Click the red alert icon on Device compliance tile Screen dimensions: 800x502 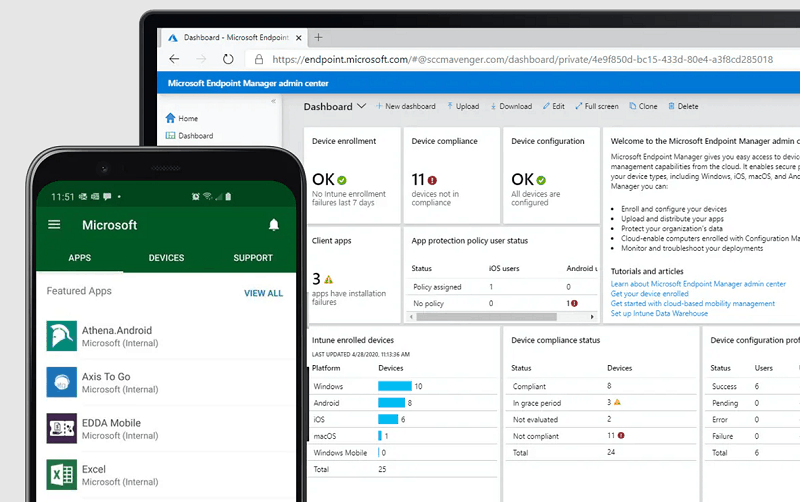pyautogui.click(x=432, y=180)
